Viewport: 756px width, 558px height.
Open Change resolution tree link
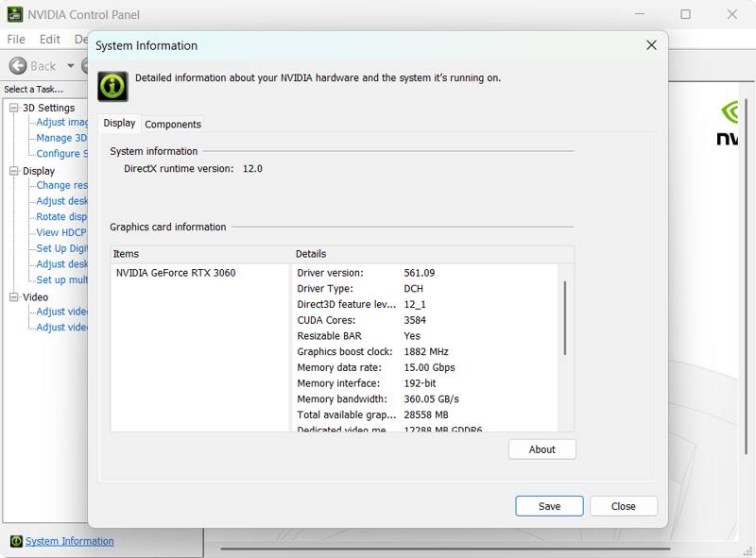pos(61,185)
